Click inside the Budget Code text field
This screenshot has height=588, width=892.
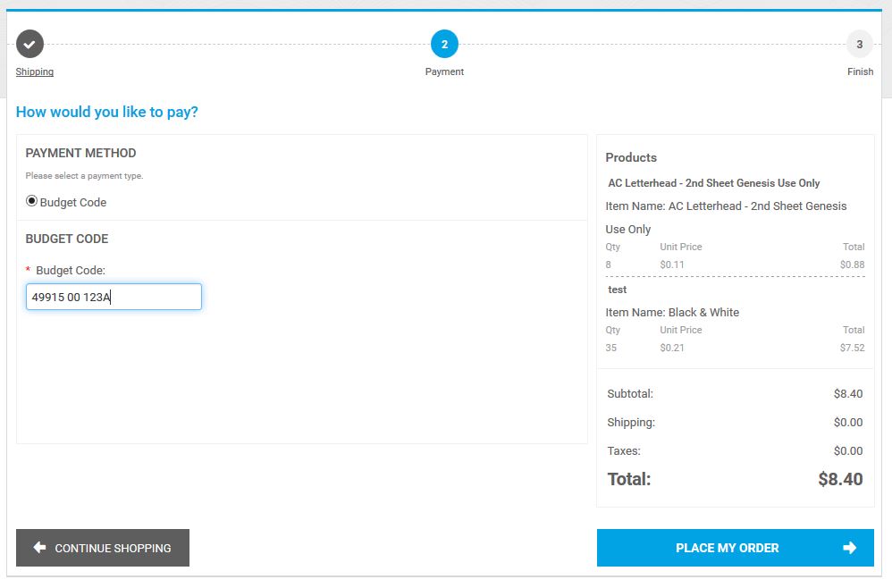[x=114, y=296]
